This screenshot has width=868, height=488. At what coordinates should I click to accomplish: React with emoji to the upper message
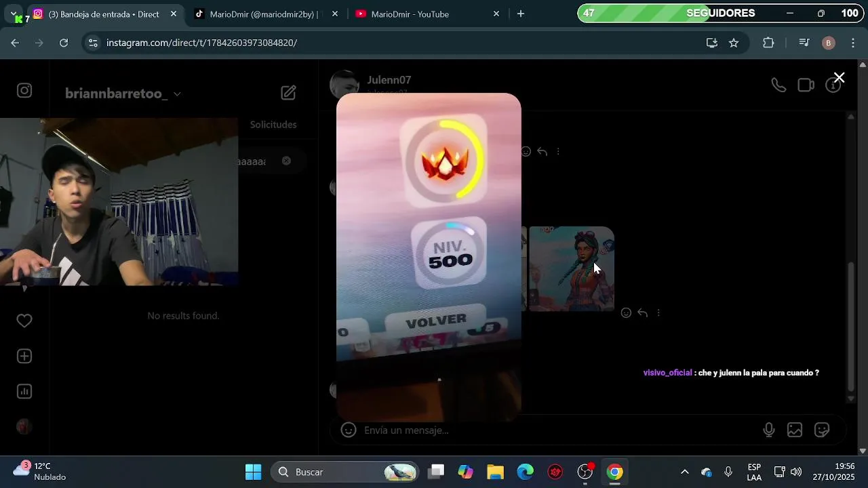coord(526,151)
